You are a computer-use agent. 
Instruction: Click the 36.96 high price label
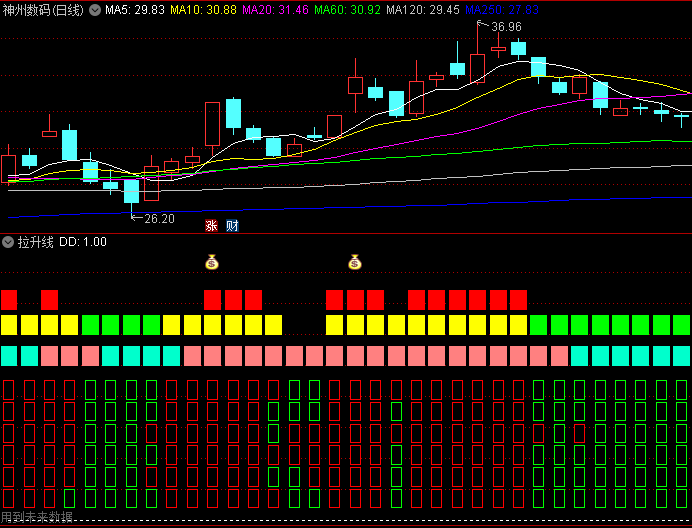pyautogui.click(x=506, y=27)
